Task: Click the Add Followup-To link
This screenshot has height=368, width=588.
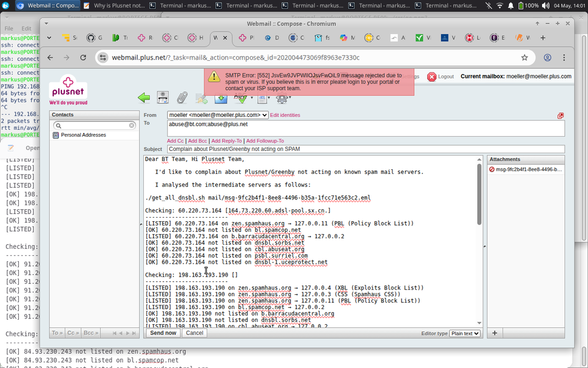Action: 265,141
